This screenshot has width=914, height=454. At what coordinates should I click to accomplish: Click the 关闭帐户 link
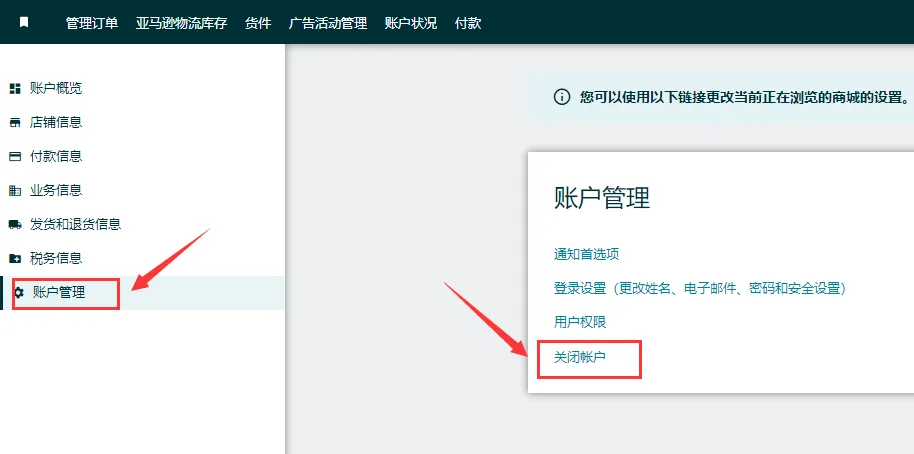579,356
